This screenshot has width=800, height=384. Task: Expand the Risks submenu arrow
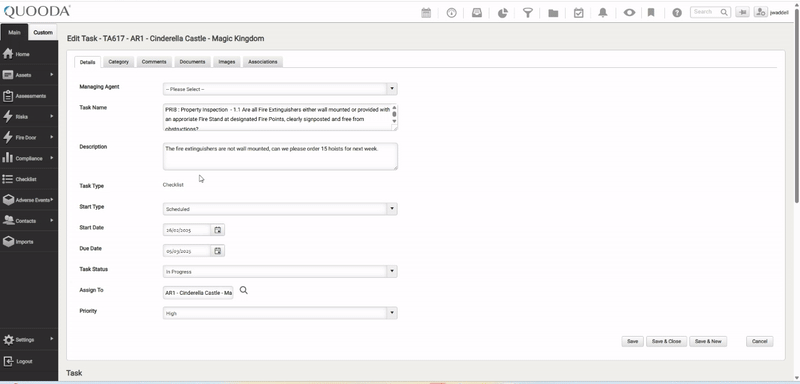pos(52,116)
